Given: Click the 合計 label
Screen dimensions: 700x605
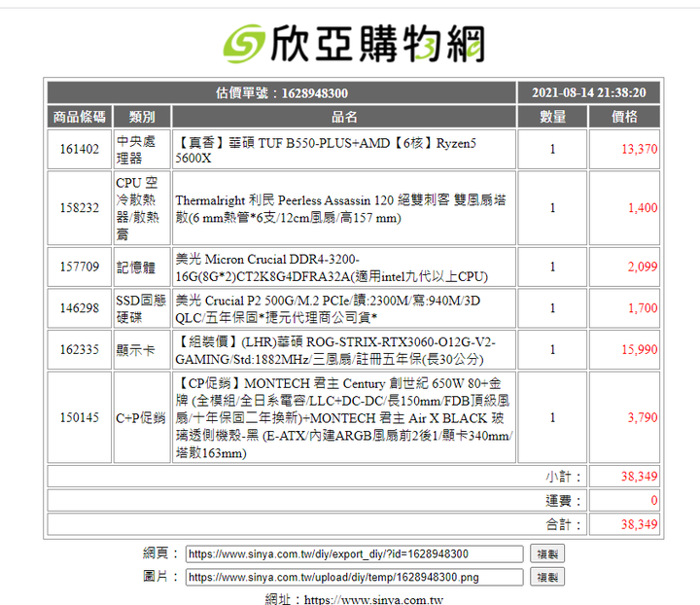Looking at the screenshot, I should [563, 524].
